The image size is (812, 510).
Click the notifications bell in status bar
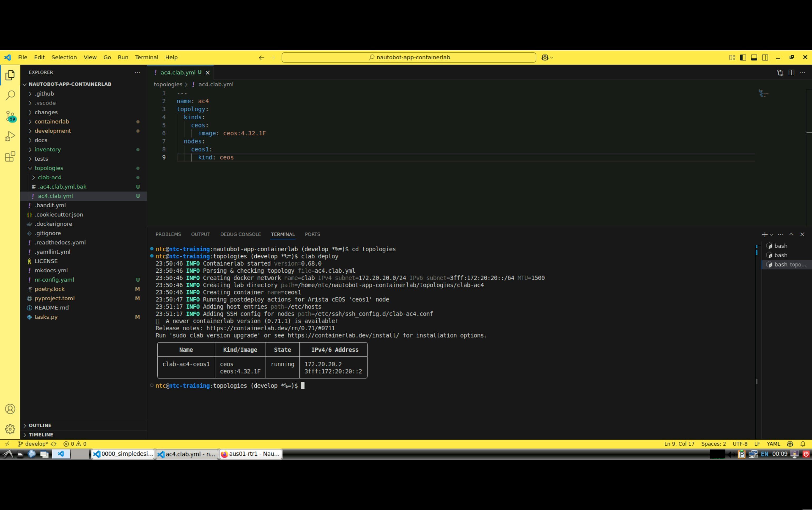pyautogui.click(x=803, y=444)
